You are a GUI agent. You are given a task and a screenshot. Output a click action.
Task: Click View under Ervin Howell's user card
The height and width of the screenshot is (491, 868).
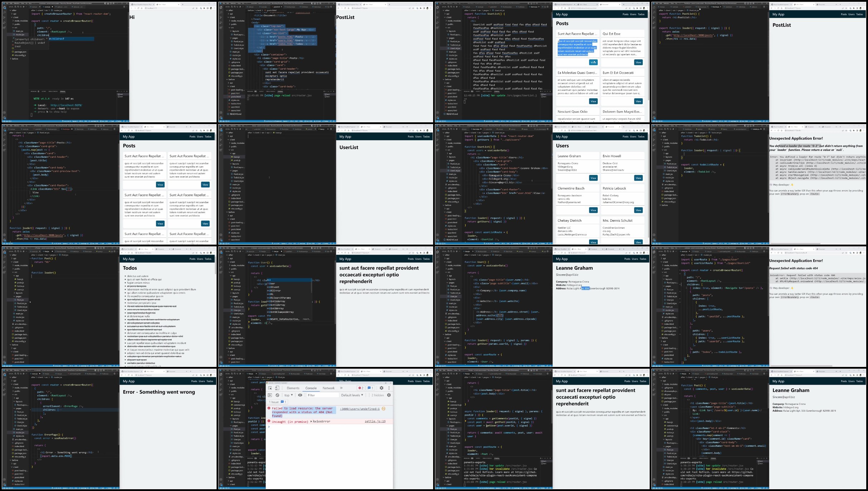[638, 178]
